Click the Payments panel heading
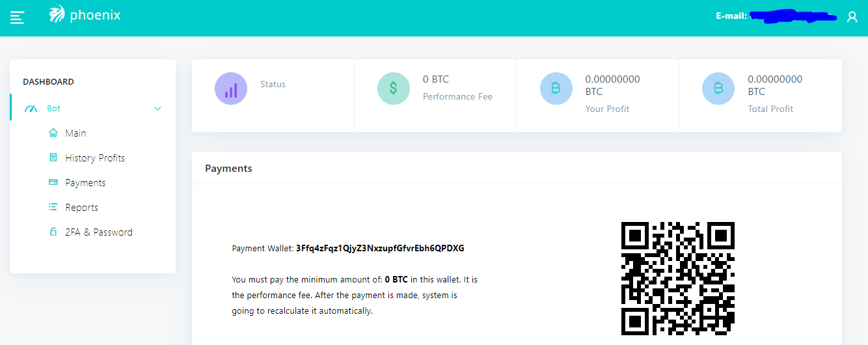The height and width of the screenshot is (345, 868). click(228, 168)
